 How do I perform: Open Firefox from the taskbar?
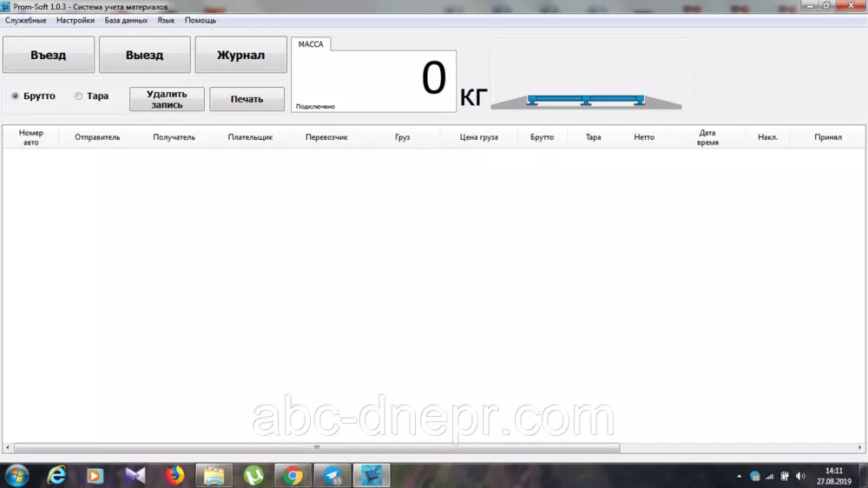174,475
